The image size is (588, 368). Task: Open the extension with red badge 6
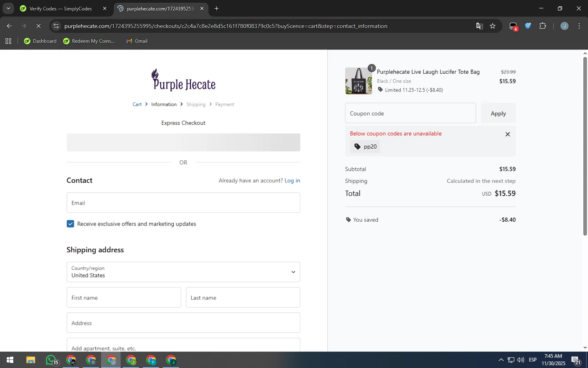(514, 26)
